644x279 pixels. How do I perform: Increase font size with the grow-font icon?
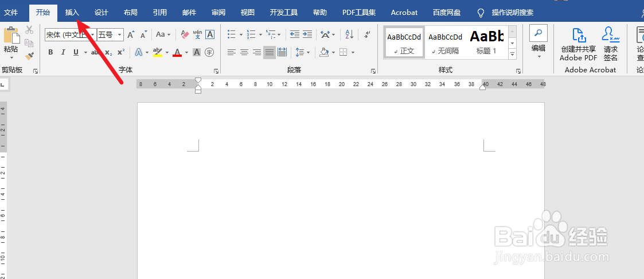(131, 34)
